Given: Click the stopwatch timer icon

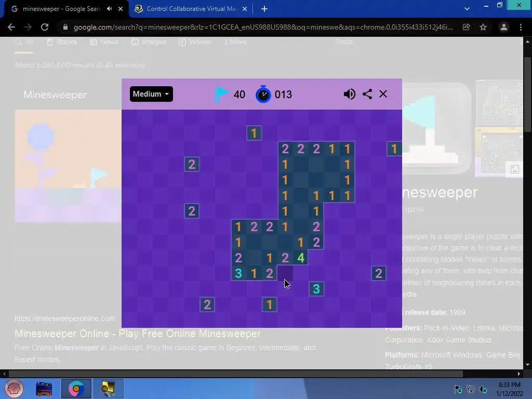Looking at the screenshot, I should [x=263, y=94].
